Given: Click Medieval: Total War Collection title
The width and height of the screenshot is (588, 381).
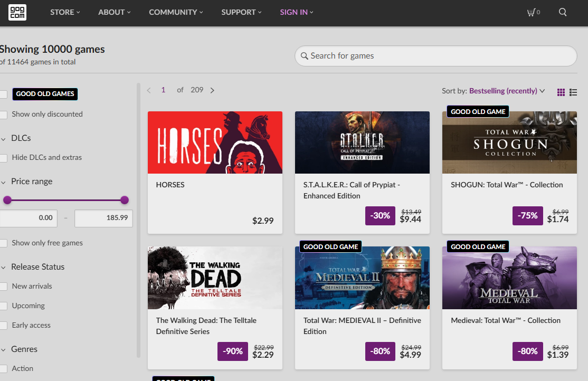Looking at the screenshot, I should [506, 321].
